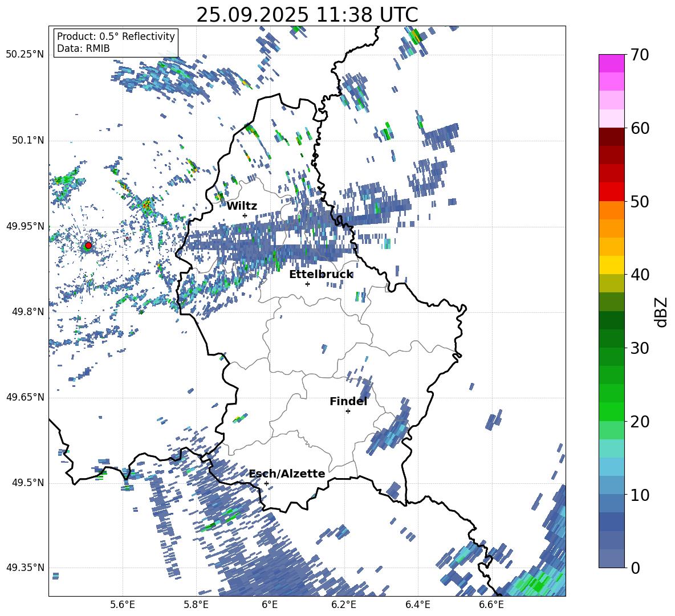The image size is (675, 616).
Task: Click the 6.6°E longitude label
Action: point(491,605)
